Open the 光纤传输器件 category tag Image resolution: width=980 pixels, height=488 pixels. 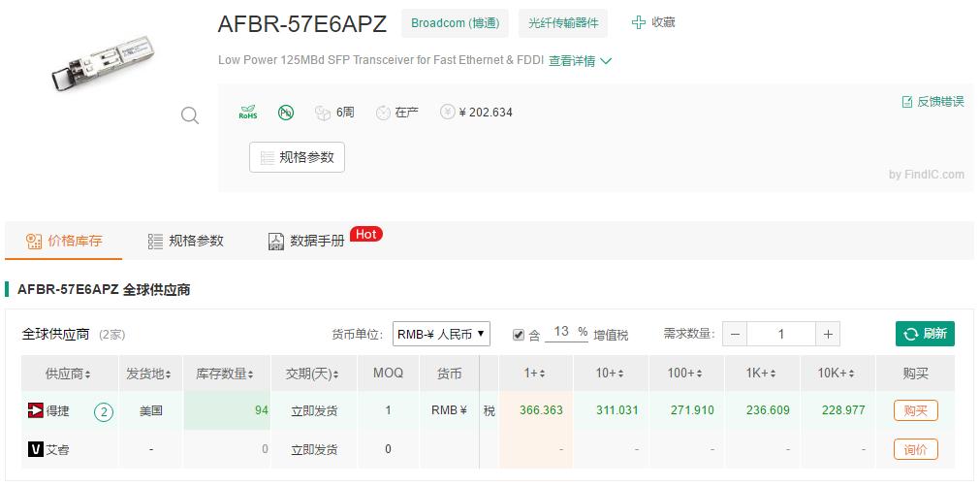tap(563, 23)
